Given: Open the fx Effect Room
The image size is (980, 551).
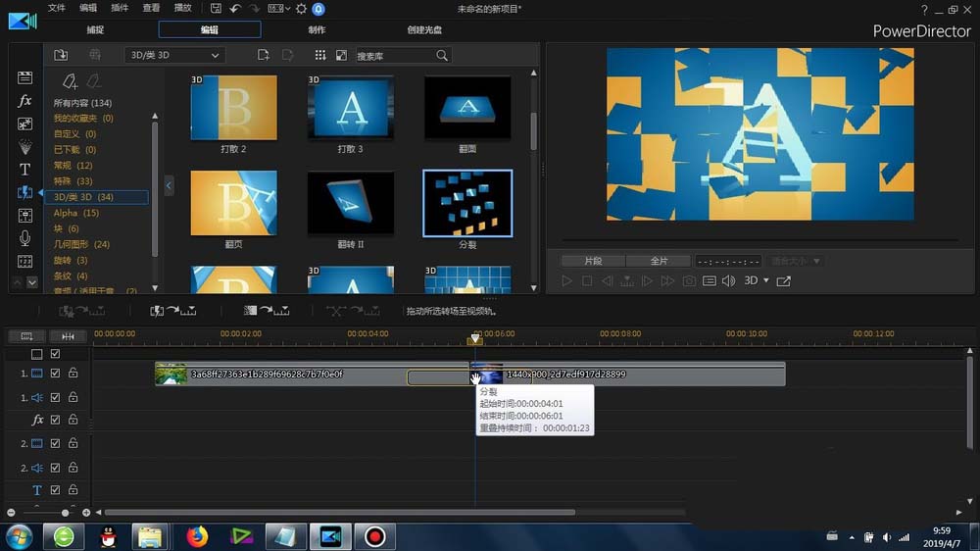Looking at the screenshot, I should pyautogui.click(x=25, y=101).
